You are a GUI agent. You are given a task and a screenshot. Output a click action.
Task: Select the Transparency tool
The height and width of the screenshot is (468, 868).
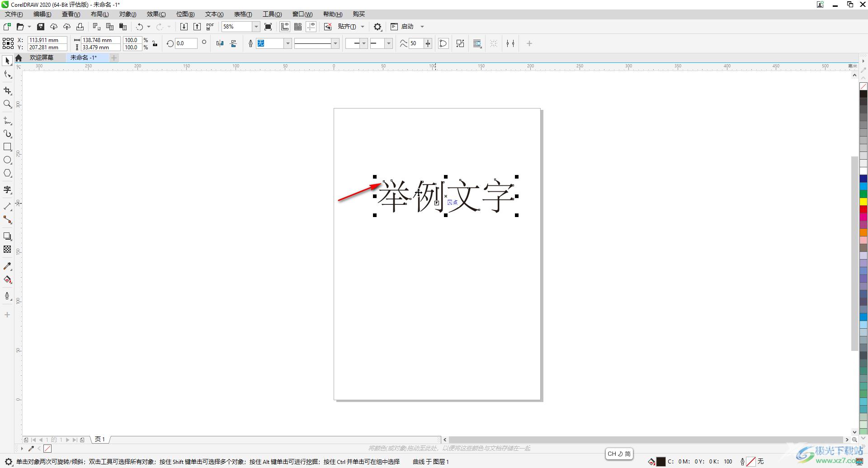pos(7,250)
